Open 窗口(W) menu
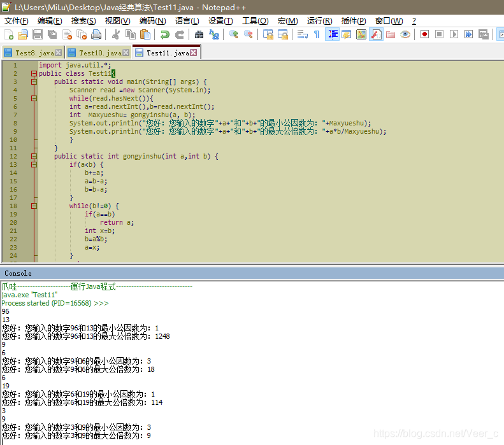 pos(389,21)
